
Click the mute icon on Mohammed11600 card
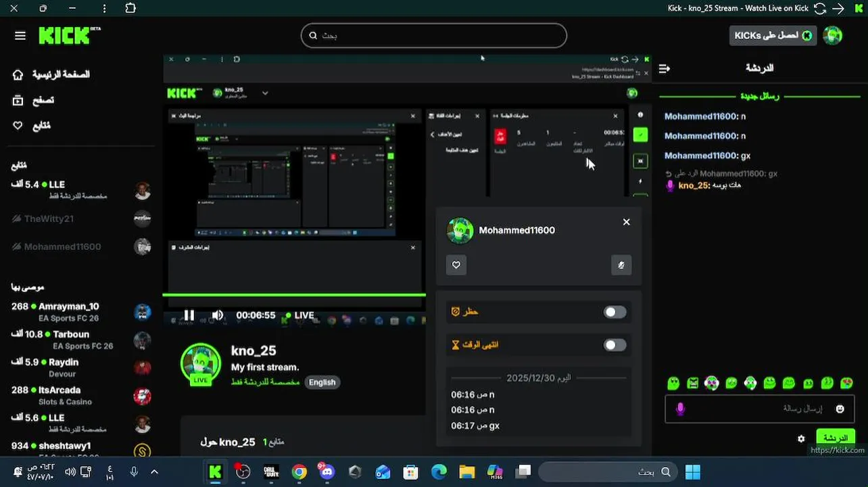tap(621, 265)
